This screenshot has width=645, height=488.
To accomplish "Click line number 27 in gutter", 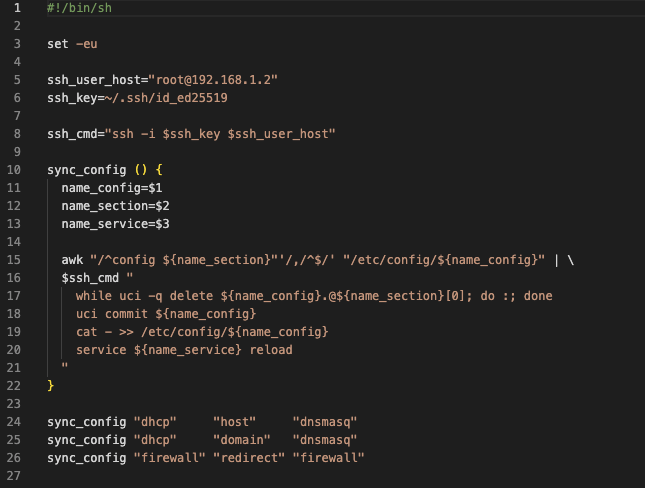I will coord(14,476).
